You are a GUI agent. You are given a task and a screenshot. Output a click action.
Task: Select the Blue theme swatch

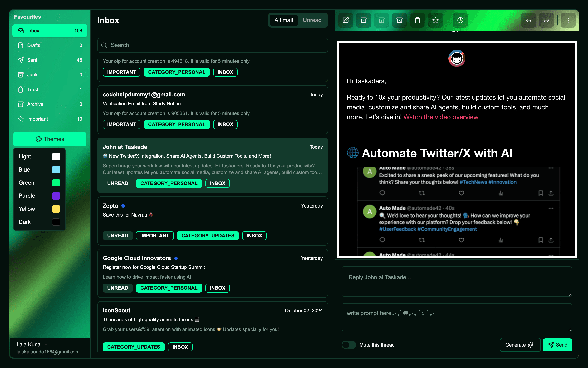56,170
